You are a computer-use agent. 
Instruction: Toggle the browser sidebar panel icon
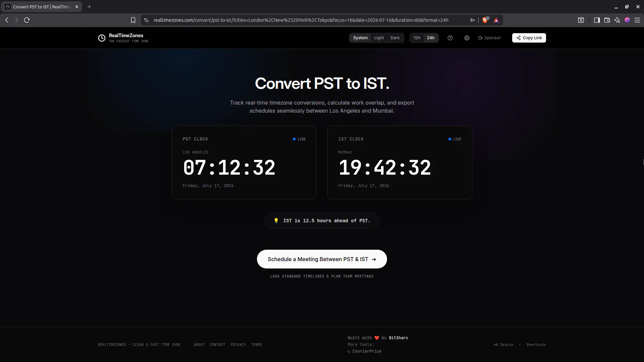[597, 20]
